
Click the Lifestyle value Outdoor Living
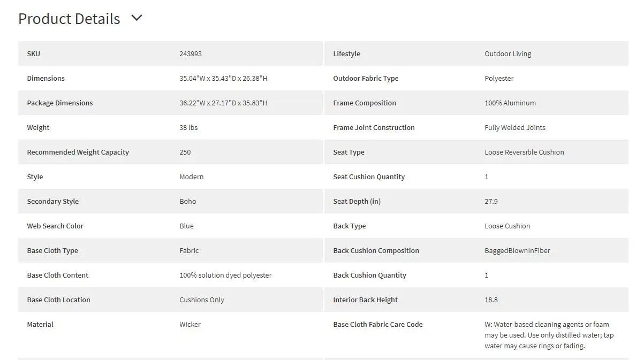508,54
